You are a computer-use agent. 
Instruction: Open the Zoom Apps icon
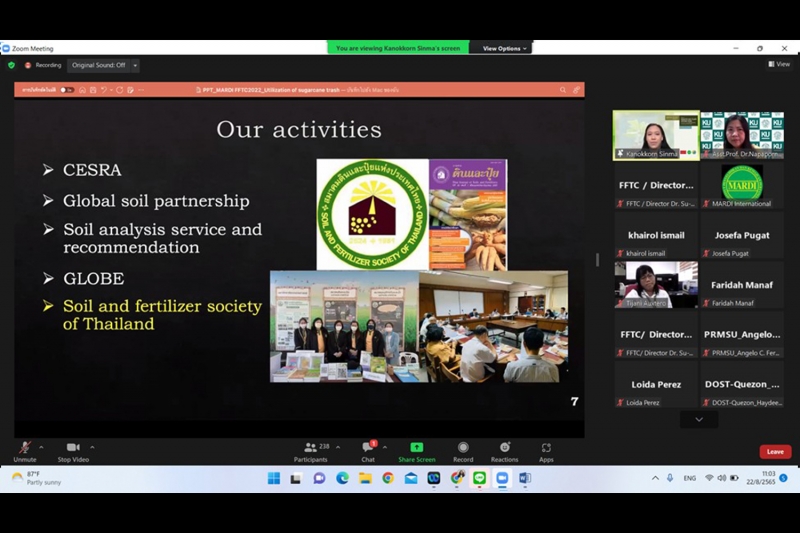coord(546,450)
